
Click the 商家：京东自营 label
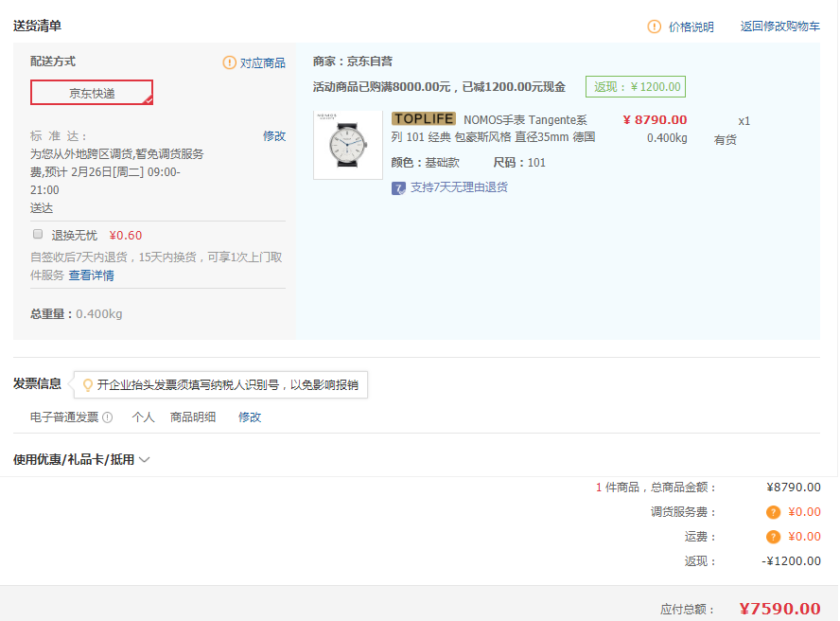(353, 62)
